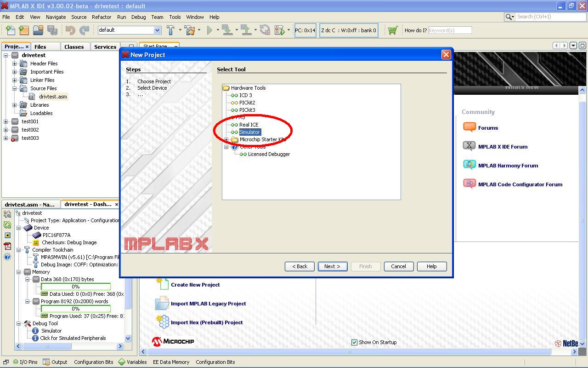Open the Build hammer dropdown arrow
This screenshot has height=368, width=588.
(180, 30)
